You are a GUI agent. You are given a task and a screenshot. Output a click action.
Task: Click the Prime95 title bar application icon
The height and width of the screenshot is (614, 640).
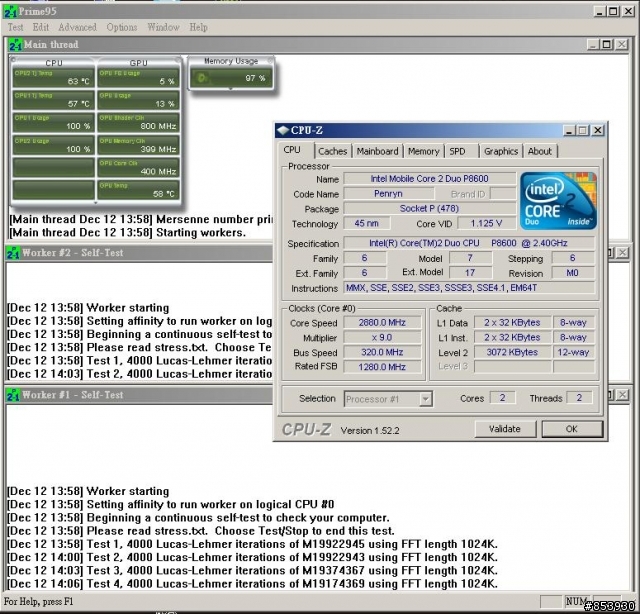tap(10, 11)
